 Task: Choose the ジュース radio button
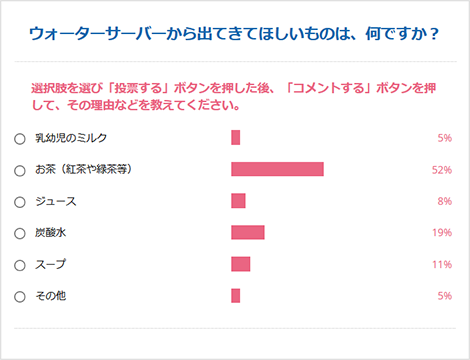(x=20, y=202)
